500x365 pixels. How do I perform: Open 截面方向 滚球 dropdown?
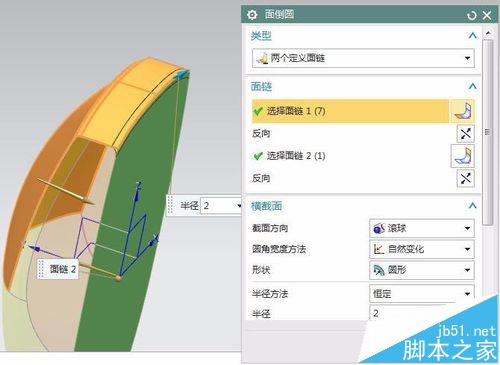422,228
